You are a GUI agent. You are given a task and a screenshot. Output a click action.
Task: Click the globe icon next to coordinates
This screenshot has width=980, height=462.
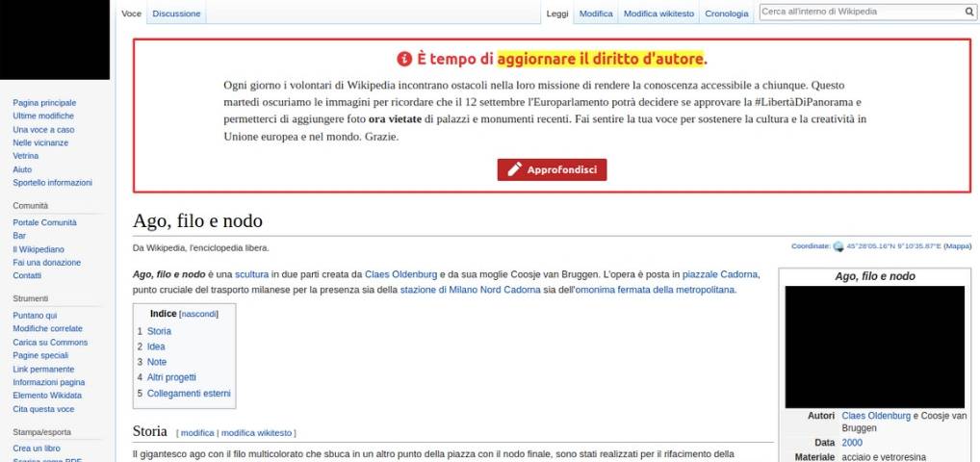click(838, 246)
